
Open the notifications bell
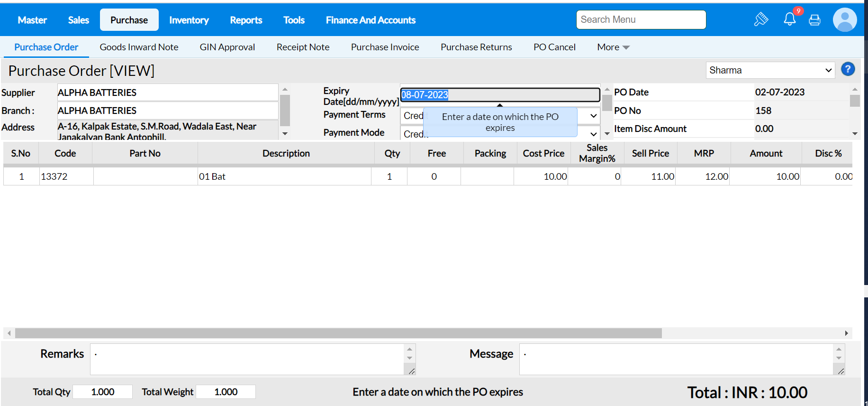(x=789, y=19)
